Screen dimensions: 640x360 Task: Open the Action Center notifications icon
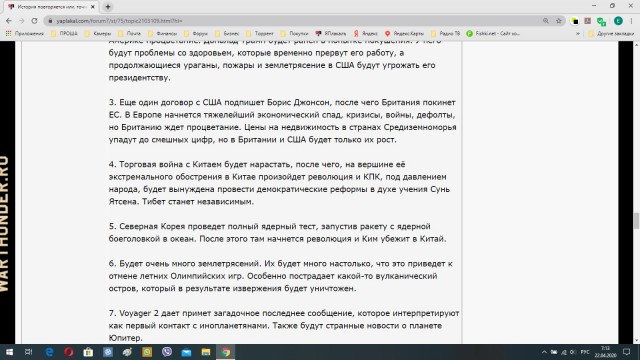coord(627,352)
